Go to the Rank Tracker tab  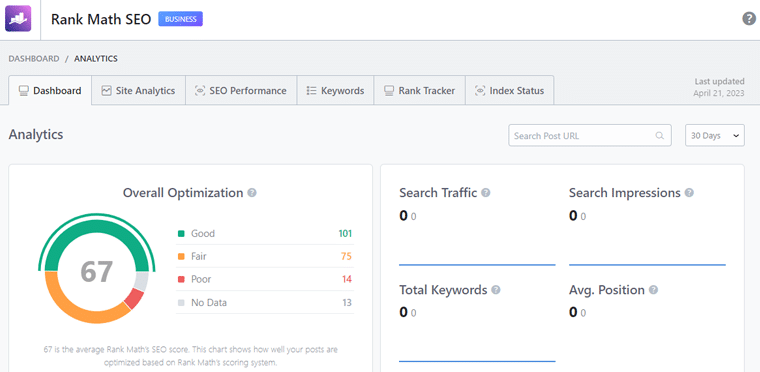(x=420, y=91)
